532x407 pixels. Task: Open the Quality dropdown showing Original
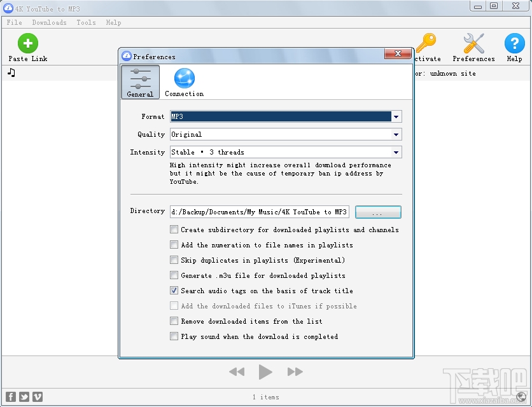point(396,134)
